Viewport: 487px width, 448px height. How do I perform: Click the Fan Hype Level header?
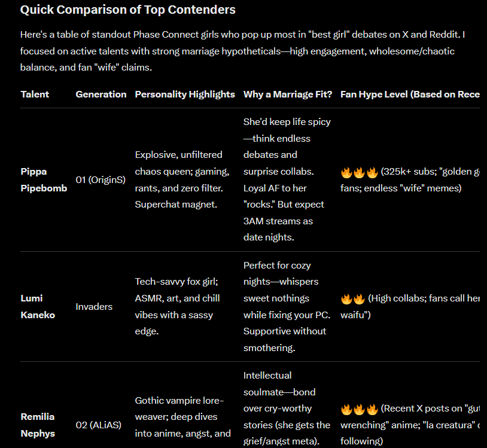(x=410, y=95)
